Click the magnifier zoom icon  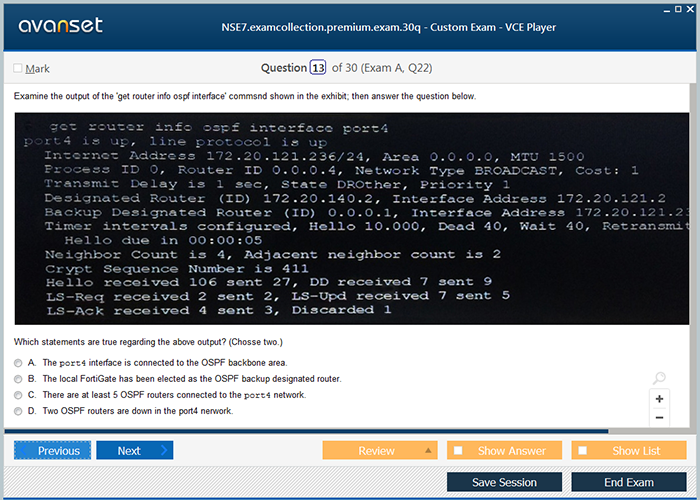pos(659,379)
